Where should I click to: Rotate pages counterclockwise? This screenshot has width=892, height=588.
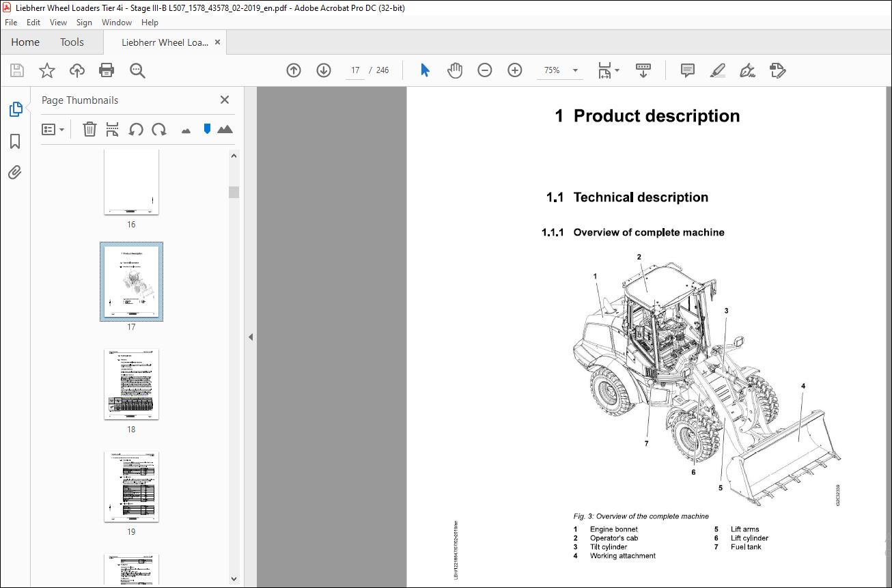[x=136, y=129]
